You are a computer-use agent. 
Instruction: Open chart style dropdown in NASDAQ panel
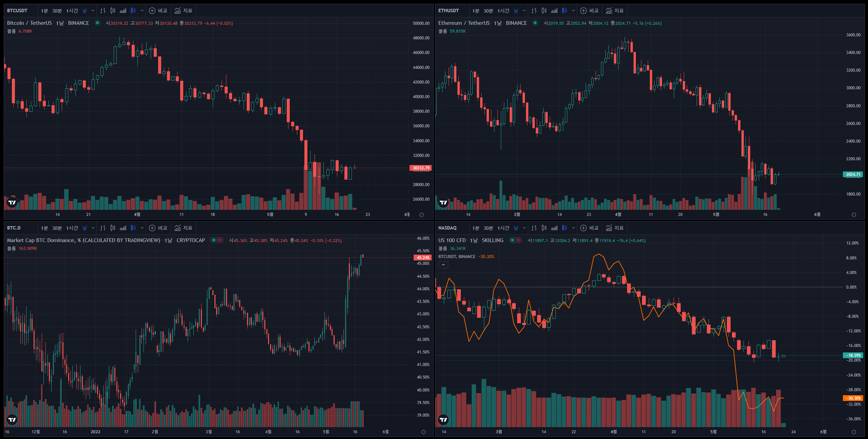(573, 228)
